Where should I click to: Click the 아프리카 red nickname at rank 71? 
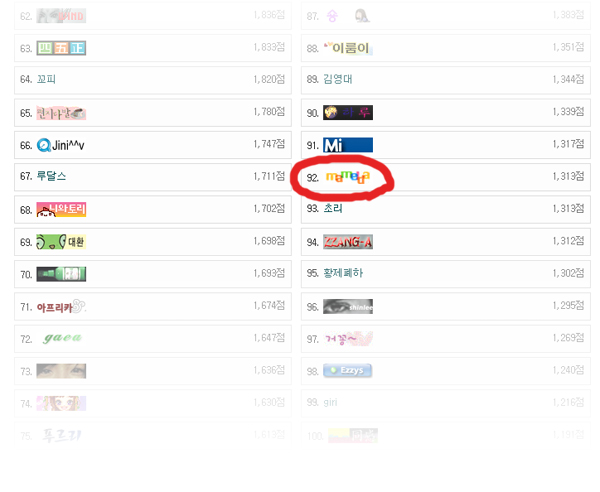[x=61, y=306]
